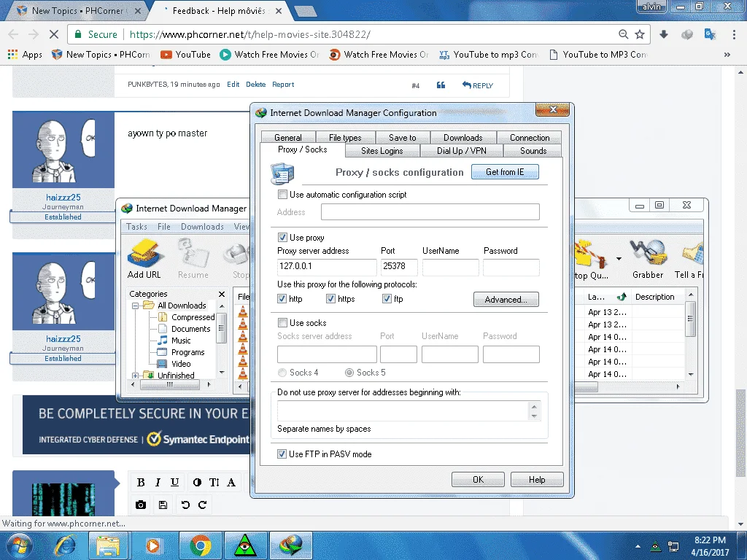
Task: Bookmark this page with the star icon
Action: [640, 34]
